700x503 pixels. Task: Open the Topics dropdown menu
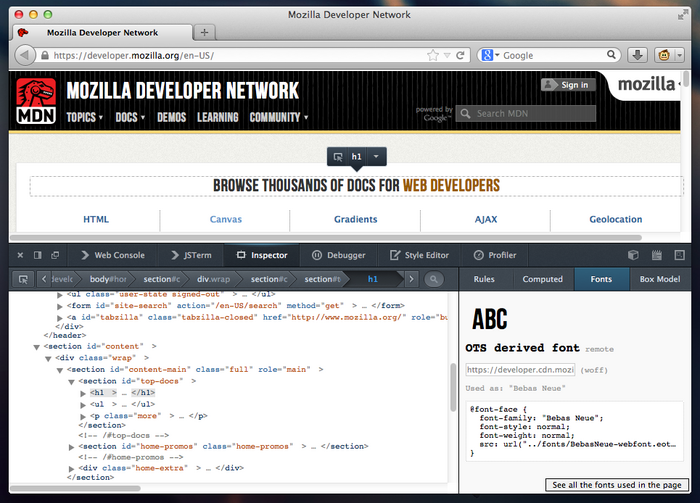coord(85,117)
